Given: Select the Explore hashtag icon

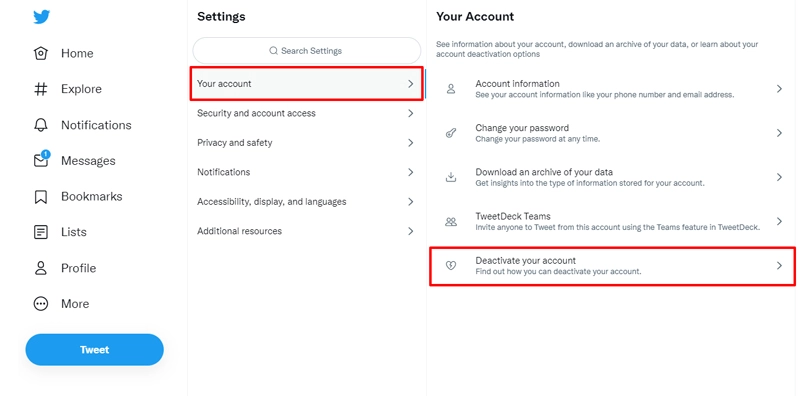Looking at the screenshot, I should [x=40, y=89].
